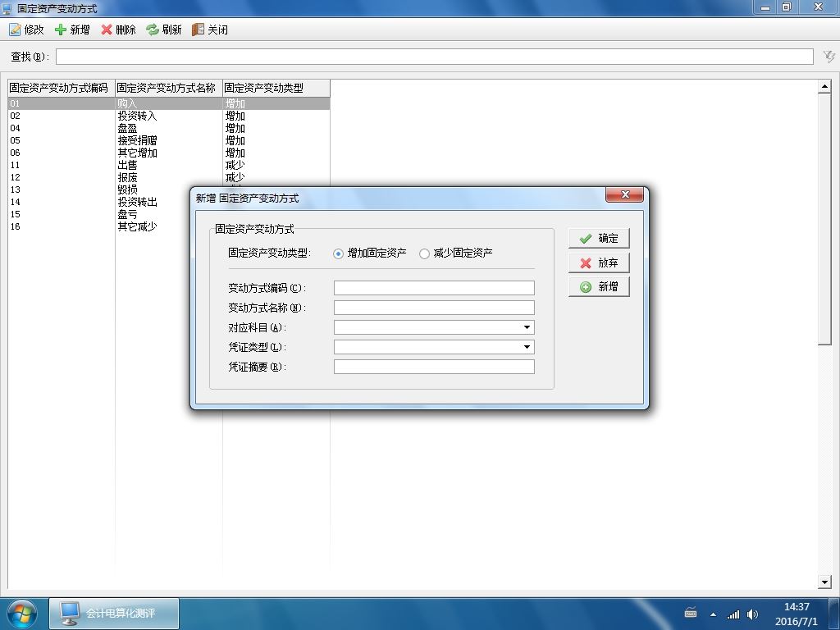The width and height of the screenshot is (840, 630).
Task: Show hidden tray icons arrow
Action: click(713, 614)
